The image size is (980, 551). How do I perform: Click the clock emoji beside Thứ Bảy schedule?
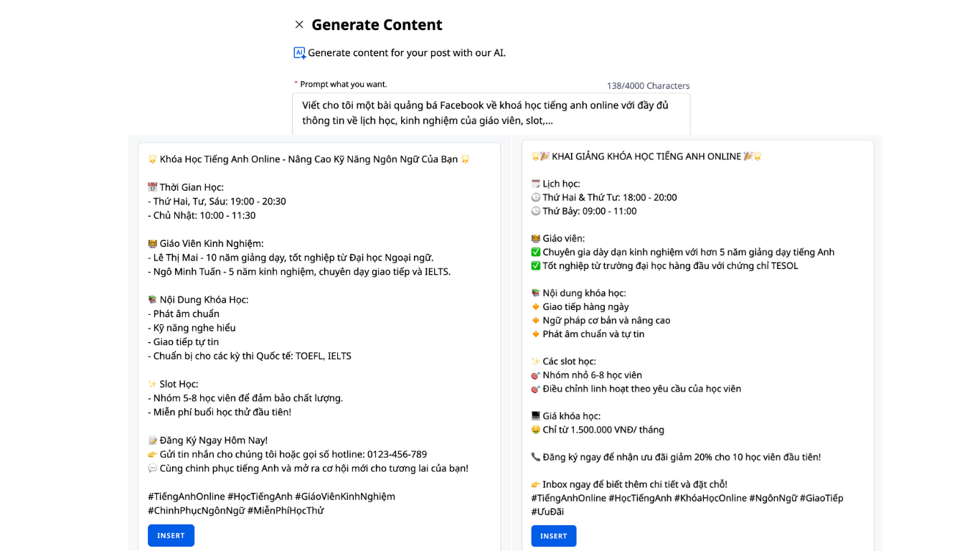pyautogui.click(x=535, y=212)
